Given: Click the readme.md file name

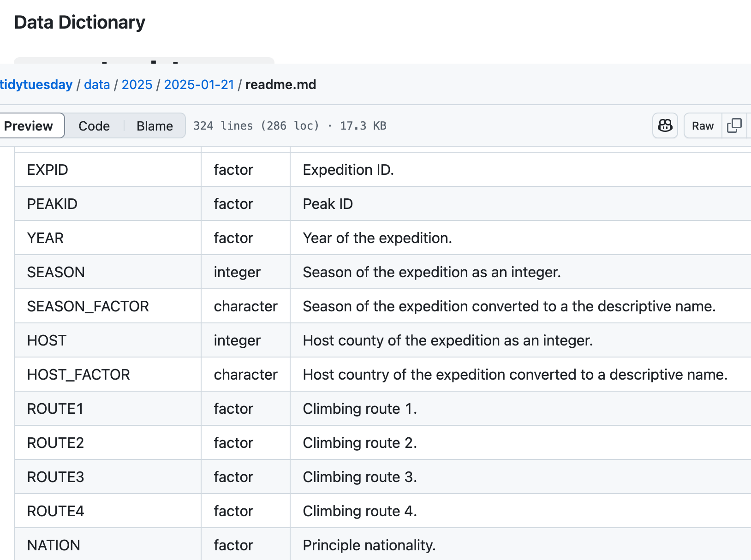Looking at the screenshot, I should click(280, 85).
